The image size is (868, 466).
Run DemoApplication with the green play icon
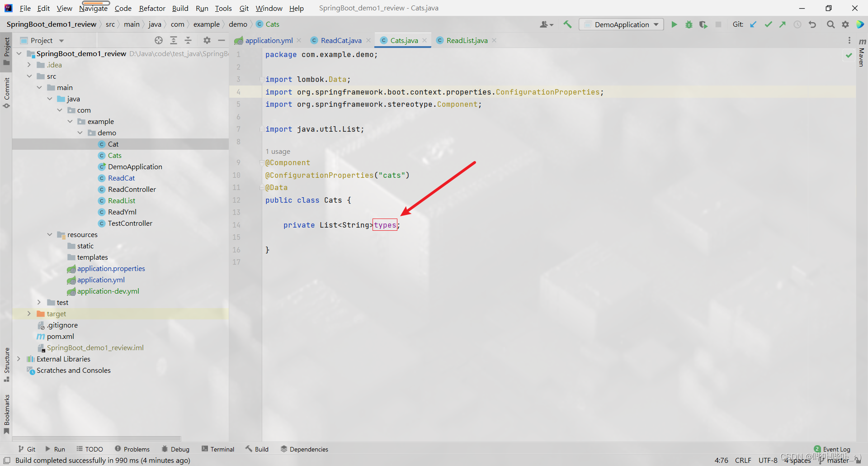[674, 24]
